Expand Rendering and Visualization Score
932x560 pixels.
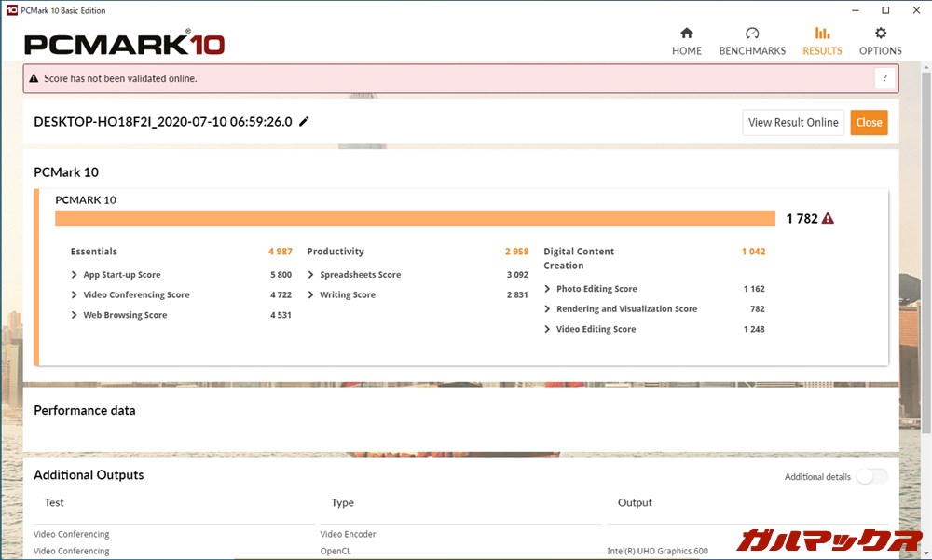548,309
